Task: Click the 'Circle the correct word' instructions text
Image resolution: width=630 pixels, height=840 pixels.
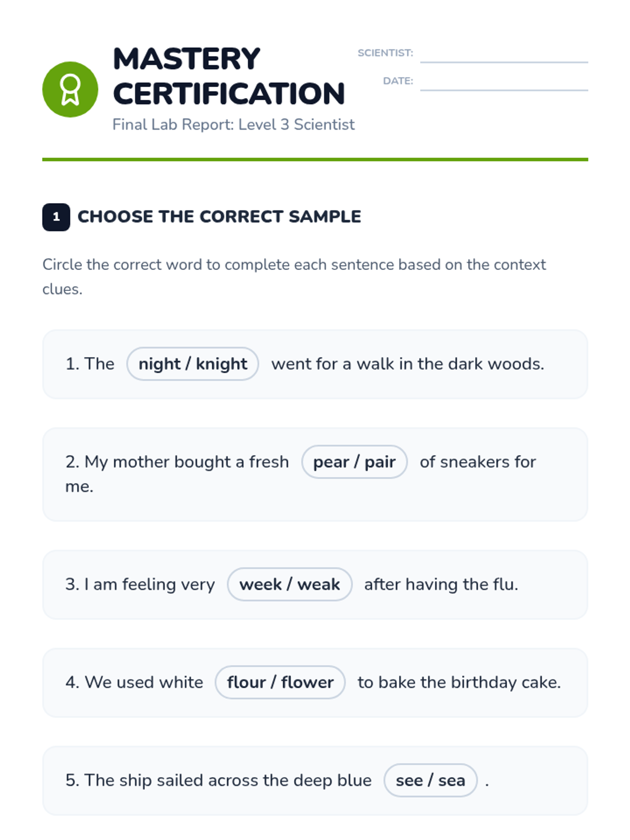Action: pos(294,277)
